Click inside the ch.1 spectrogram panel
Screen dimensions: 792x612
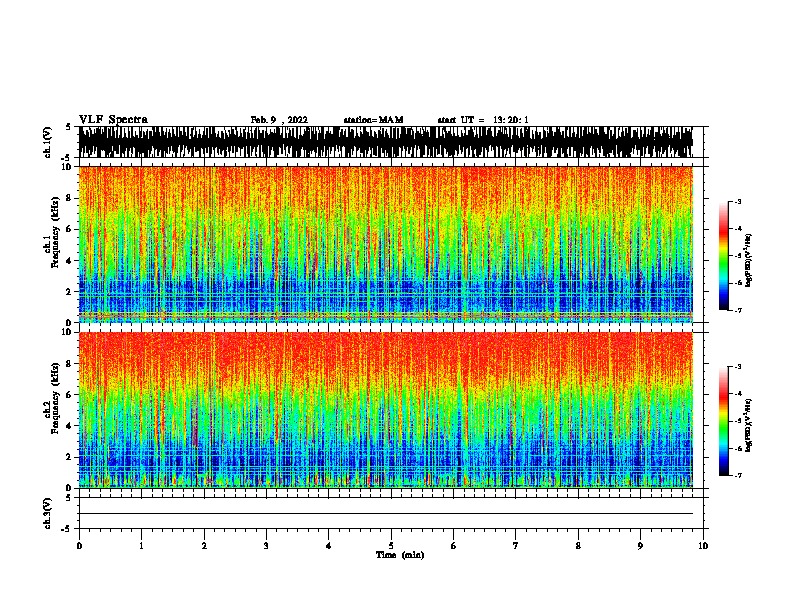pyautogui.click(x=386, y=244)
